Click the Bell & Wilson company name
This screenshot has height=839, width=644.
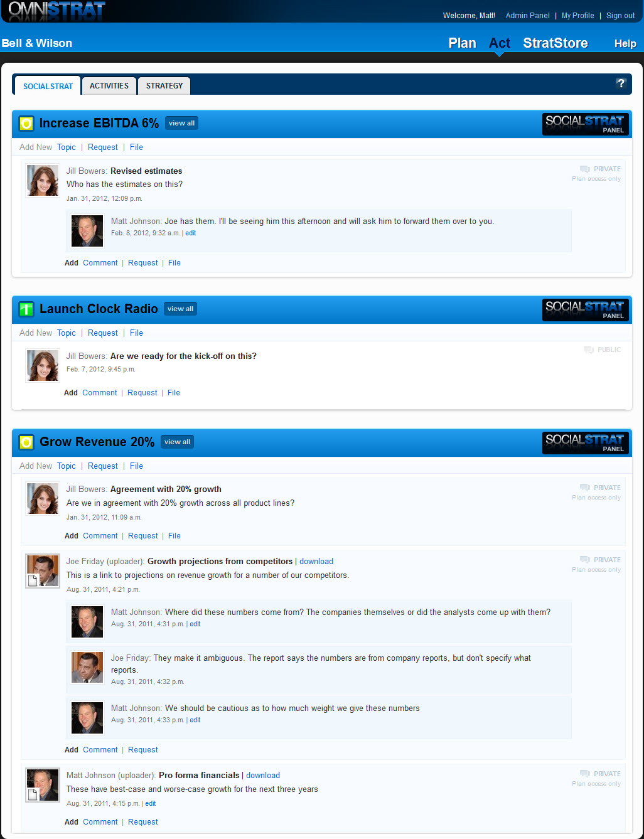(37, 43)
